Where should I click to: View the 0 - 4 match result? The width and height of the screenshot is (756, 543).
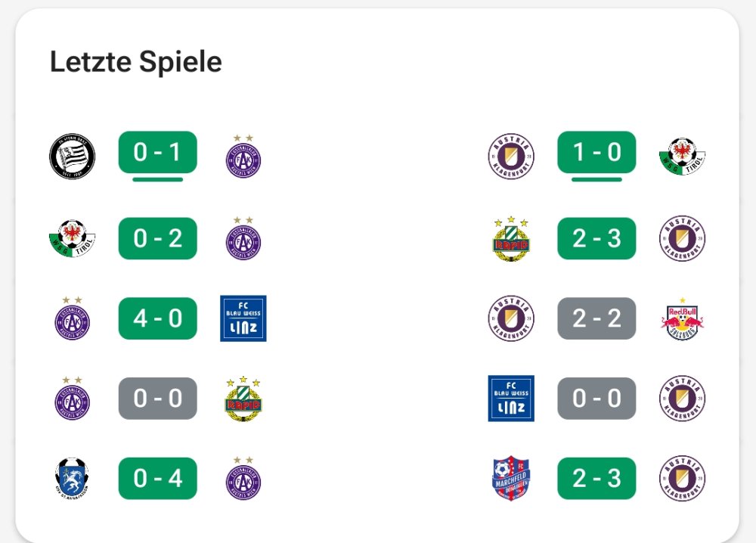[x=157, y=478]
